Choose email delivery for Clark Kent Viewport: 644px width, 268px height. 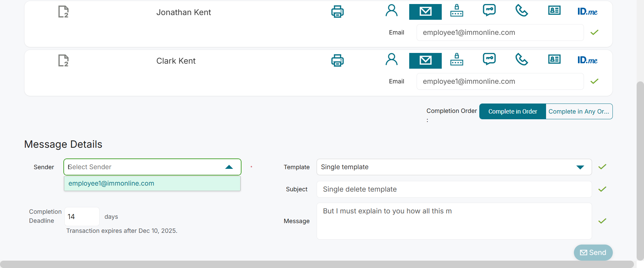425,61
